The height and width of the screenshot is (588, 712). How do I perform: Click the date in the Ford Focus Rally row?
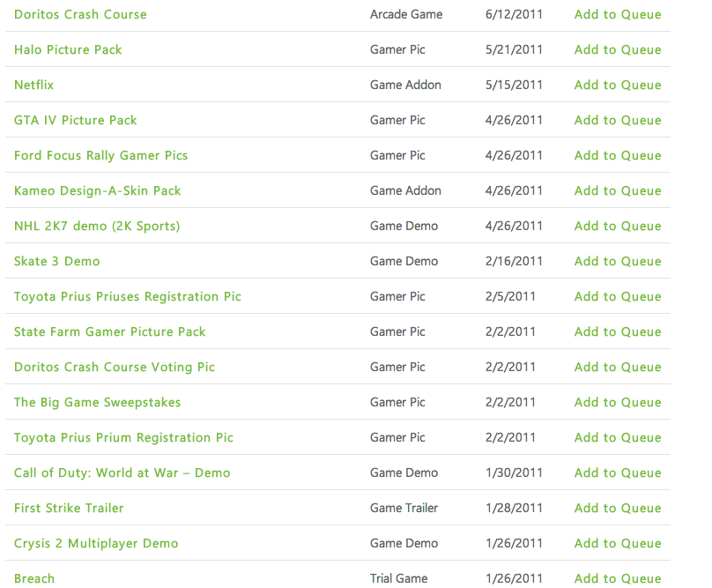pos(514,155)
